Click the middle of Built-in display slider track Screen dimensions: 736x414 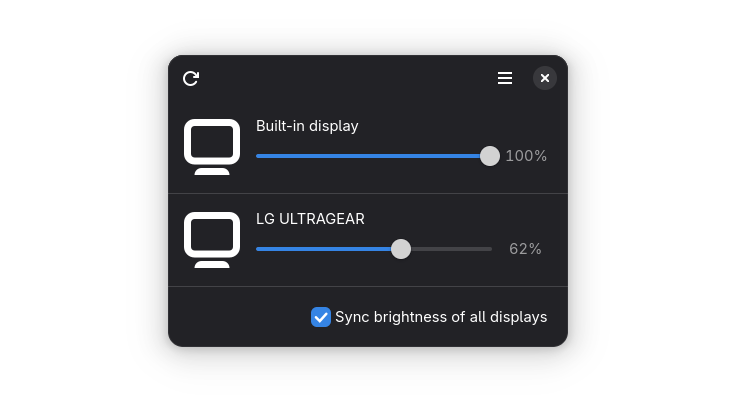point(374,156)
